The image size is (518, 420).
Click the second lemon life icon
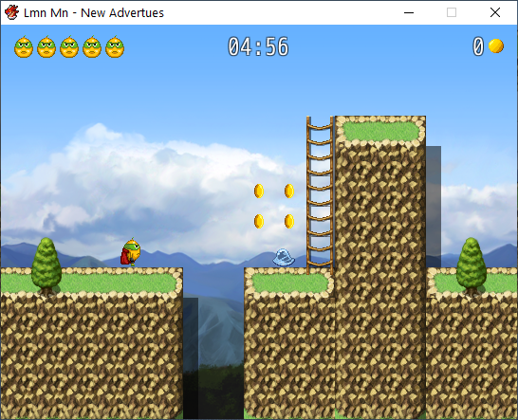(x=46, y=46)
